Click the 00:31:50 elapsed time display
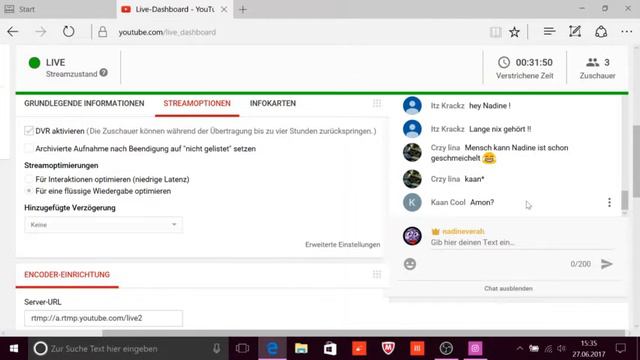Screen dimensions: 640x360 point(534,62)
